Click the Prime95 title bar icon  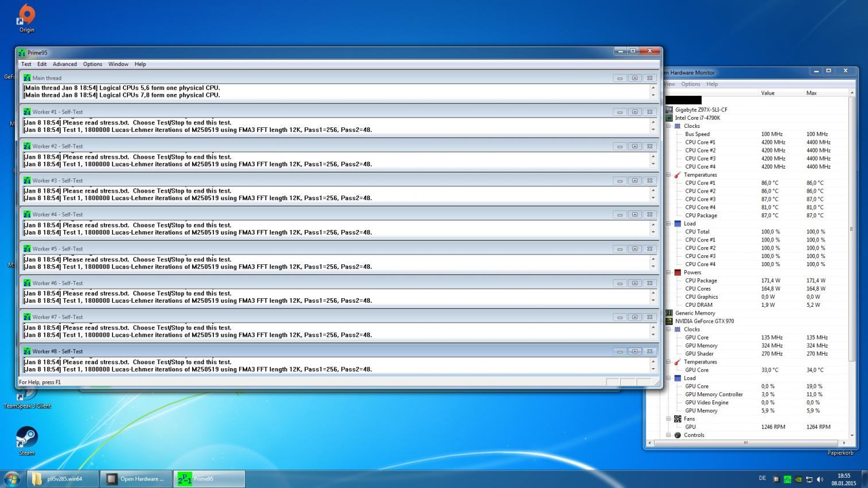point(22,53)
